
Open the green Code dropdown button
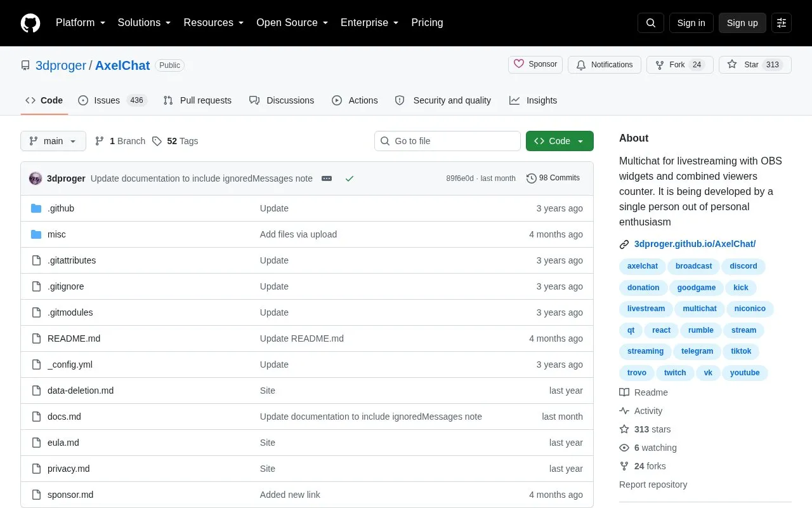(x=560, y=141)
